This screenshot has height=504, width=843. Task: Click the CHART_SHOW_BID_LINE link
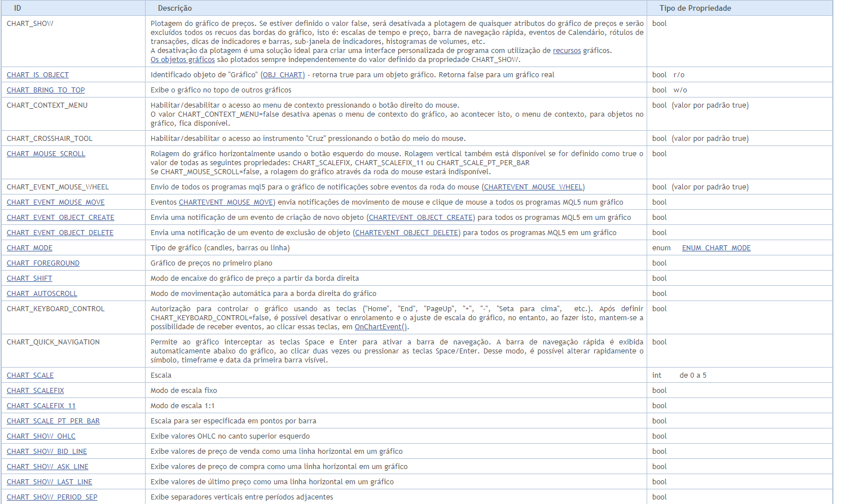tap(47, 452)
